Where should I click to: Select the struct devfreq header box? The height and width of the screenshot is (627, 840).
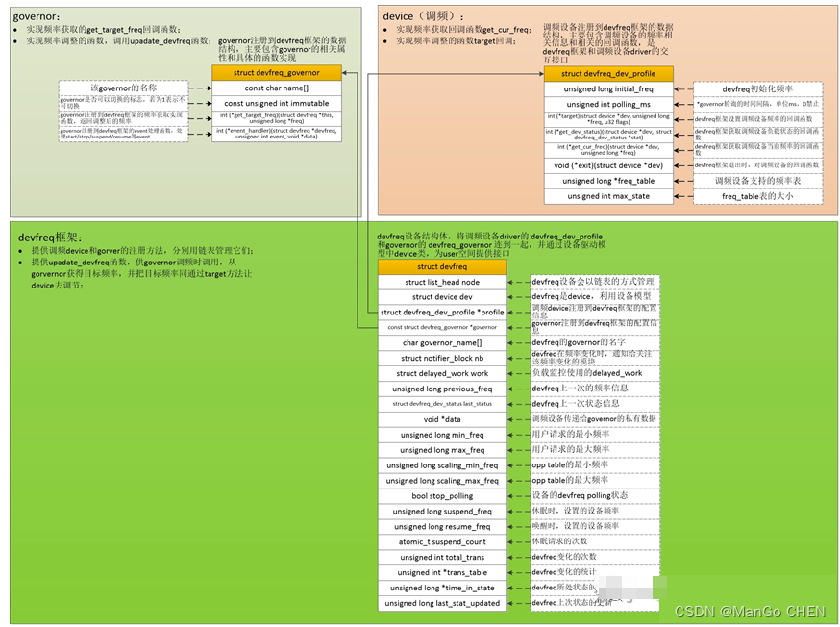442,266
